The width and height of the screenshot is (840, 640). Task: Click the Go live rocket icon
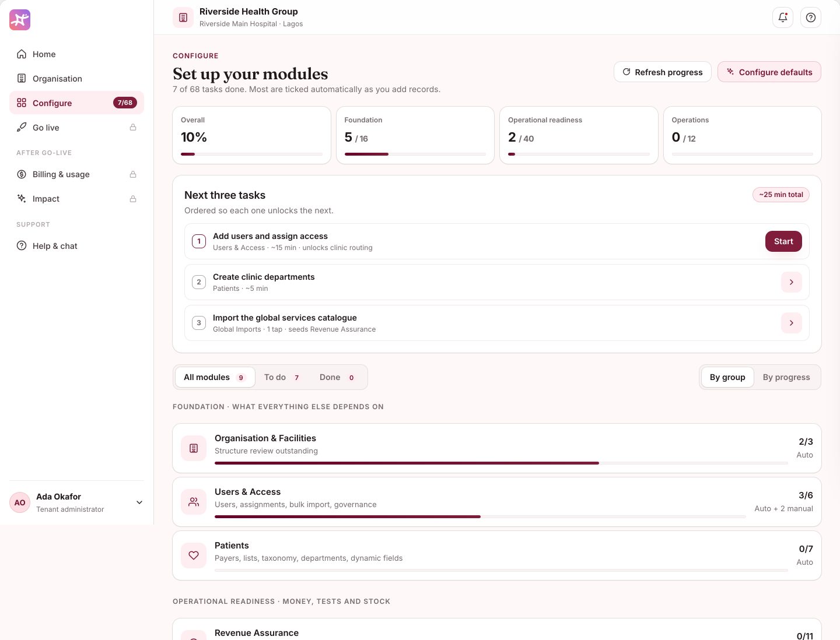click(22, 128)
